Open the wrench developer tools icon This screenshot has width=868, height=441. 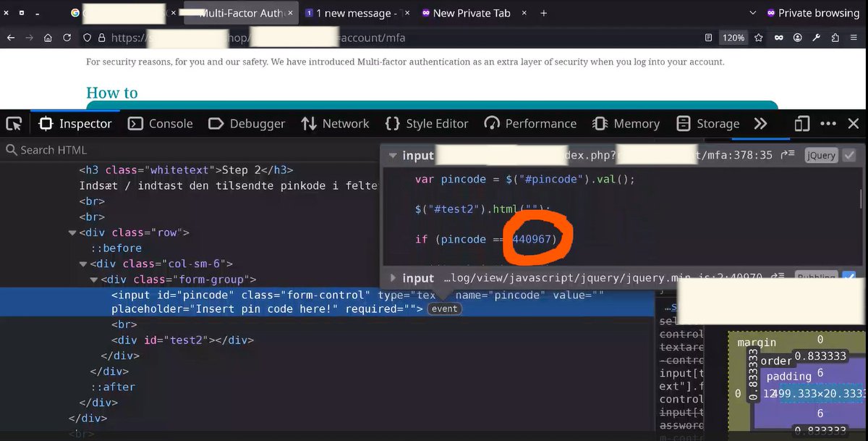[817, 38]
